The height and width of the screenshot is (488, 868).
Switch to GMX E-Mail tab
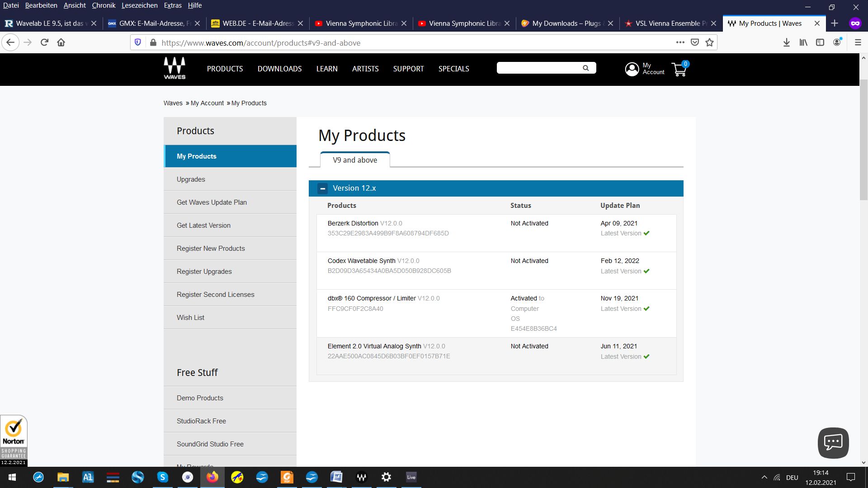[x=155, y=23]
